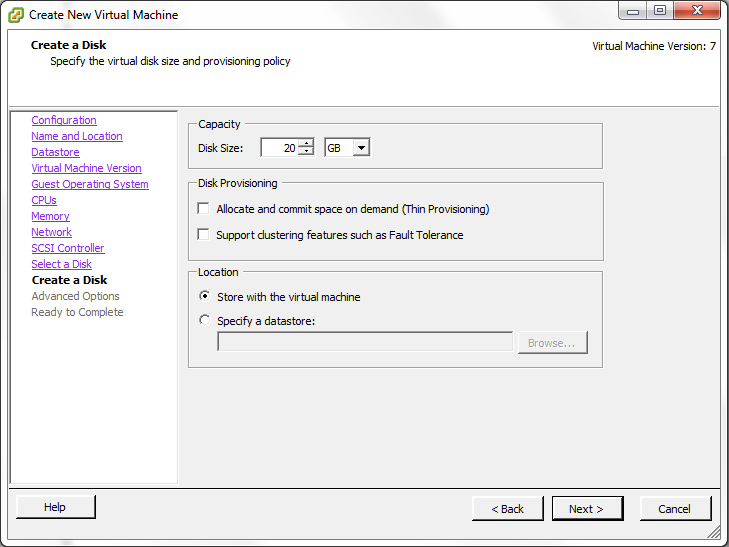Viewport: 729px width, 547px height.
Task: Minimize the Create New Virtual Machine window
Action: (633, 11)
